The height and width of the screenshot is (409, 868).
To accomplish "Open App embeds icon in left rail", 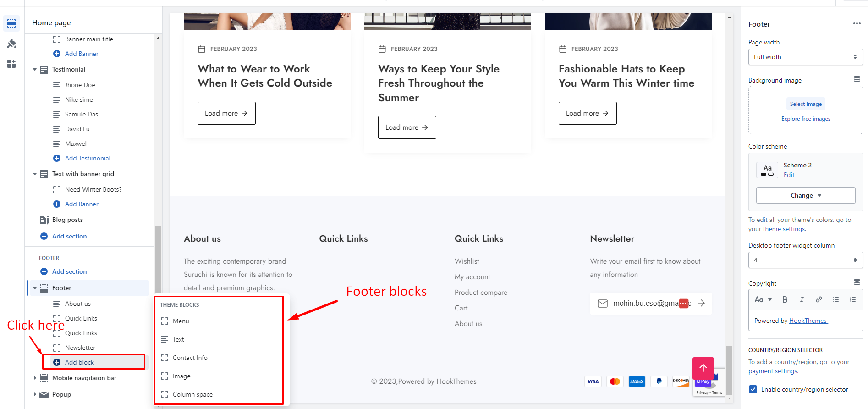I will click(x=11, y=64).
